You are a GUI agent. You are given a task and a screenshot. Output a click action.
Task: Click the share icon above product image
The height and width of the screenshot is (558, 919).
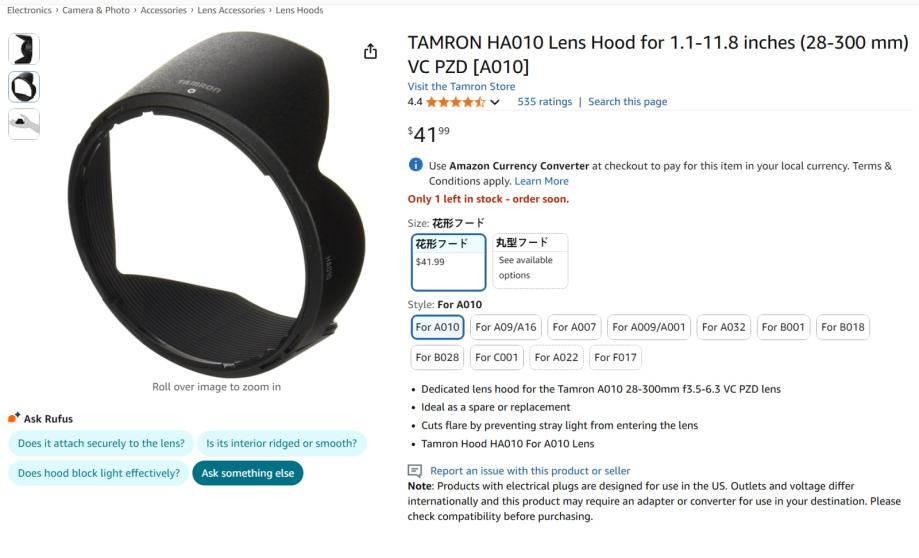click(x=370, y=52)
